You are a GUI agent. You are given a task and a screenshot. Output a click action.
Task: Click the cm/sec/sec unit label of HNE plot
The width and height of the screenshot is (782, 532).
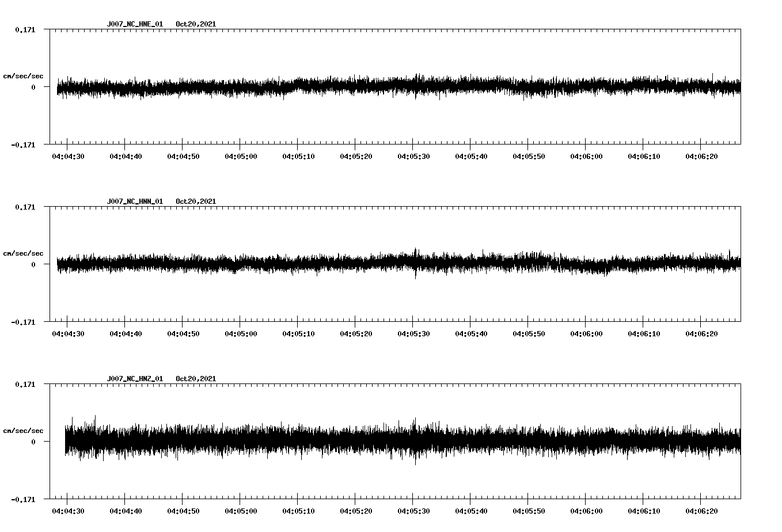point(23,76)
